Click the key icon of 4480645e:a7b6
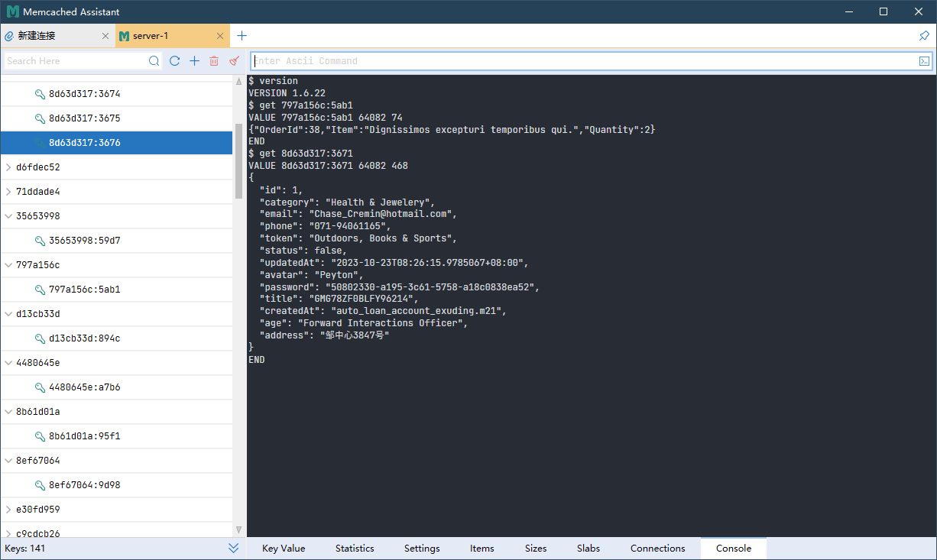The width and height of the screenshot is (937, 560). coord(41,387)
